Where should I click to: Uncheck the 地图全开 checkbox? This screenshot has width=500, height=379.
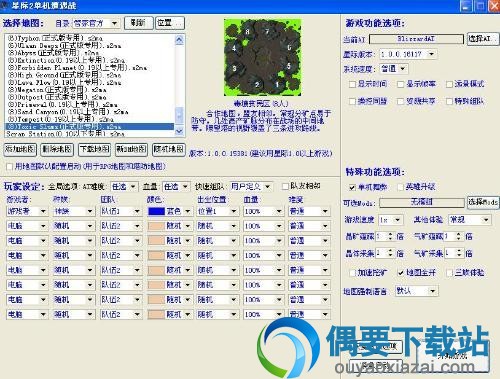pos(401,273)
